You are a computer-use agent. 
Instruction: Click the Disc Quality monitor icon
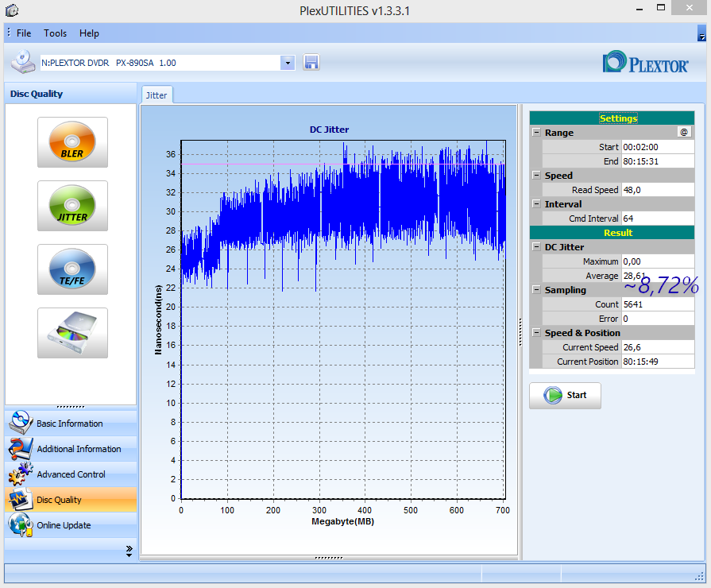(21, 499)
